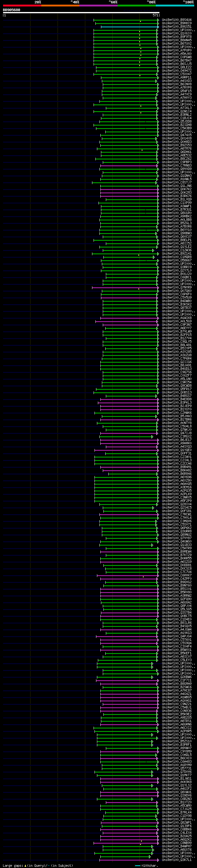Select hit label UniRef100_B1LVQ9
This screenshot has width=197, height=868.
click(x=176, y=200)
